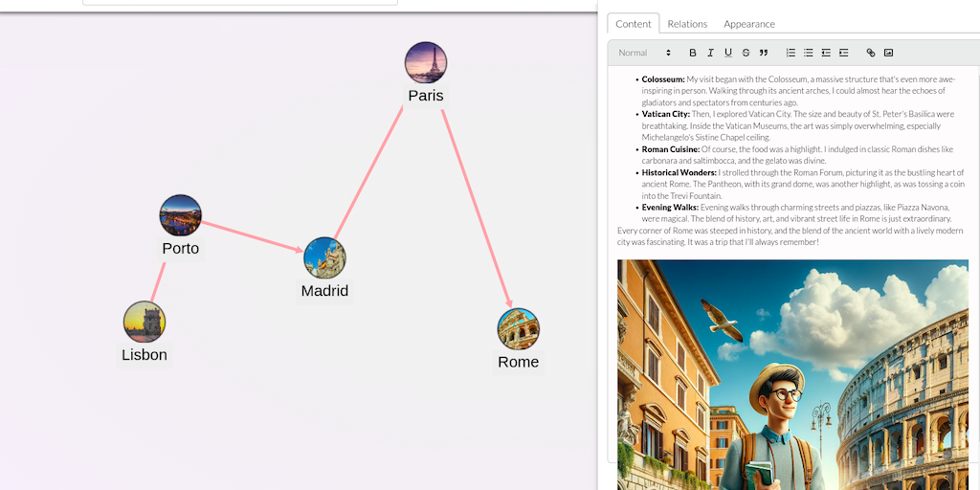
Task: Increase the text indent
Action: click(x=843, y=53)
